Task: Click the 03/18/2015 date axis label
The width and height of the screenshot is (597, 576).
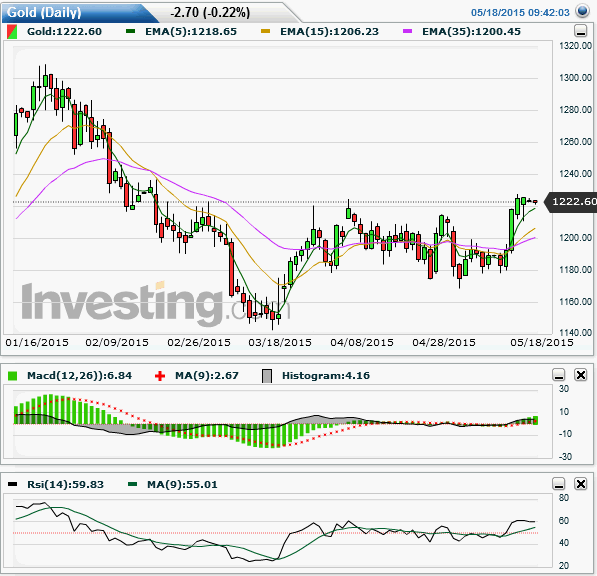Action: (x=280, y=343)
